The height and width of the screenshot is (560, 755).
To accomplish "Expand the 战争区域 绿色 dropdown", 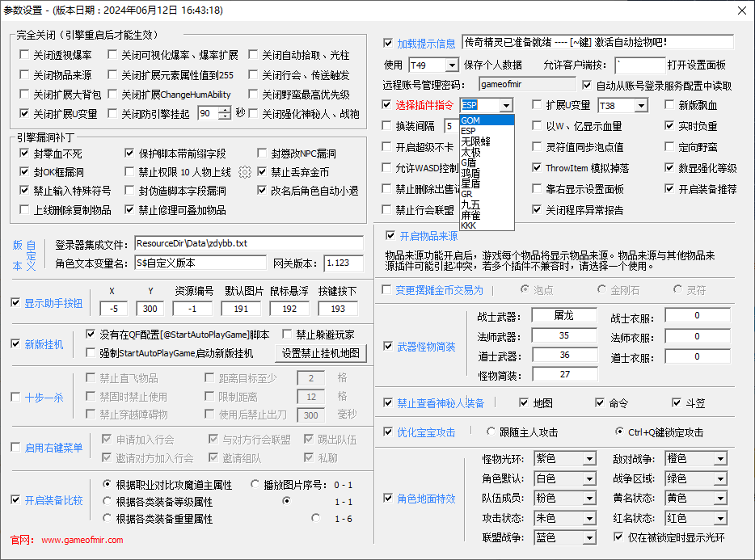I will point(720,478).
